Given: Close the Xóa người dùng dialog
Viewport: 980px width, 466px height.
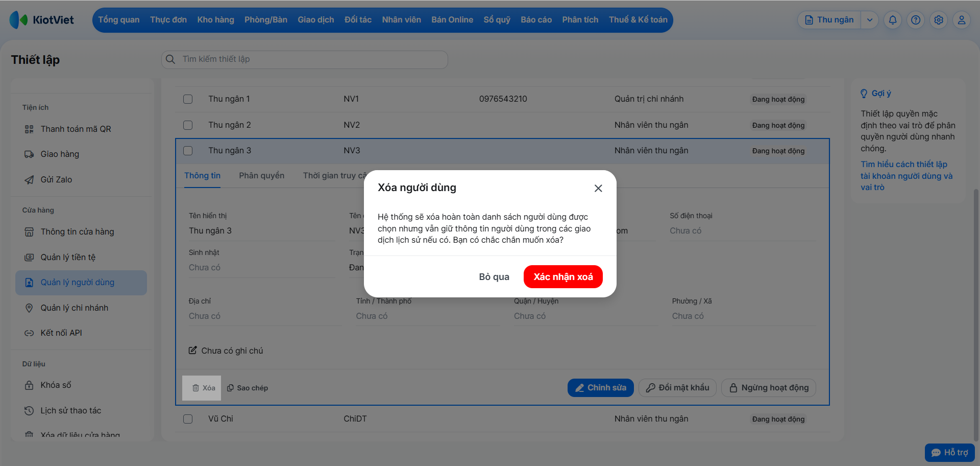Looking at the screenshot, I should [x=598, y=188].
